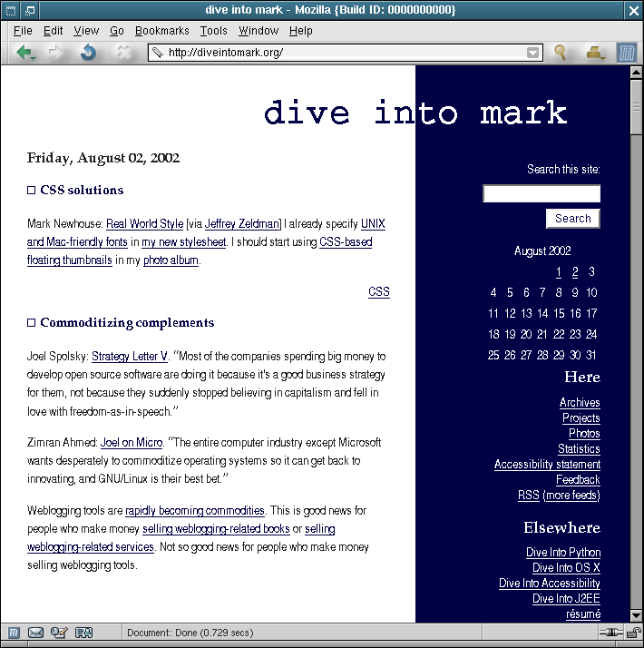Screen dimensions: 644x648
Task: Click the window menu icon in the title bar
Action: pyautogui.click(x=11, y=10)
